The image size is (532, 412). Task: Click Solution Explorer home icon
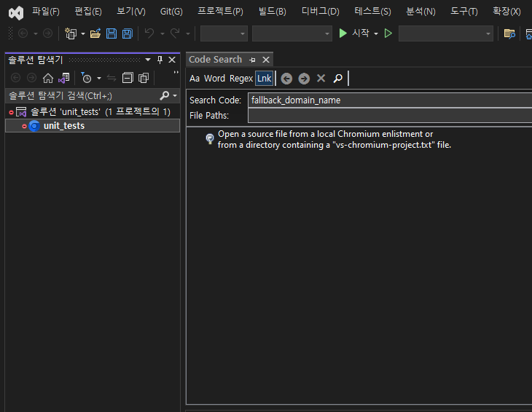[48, 79]
